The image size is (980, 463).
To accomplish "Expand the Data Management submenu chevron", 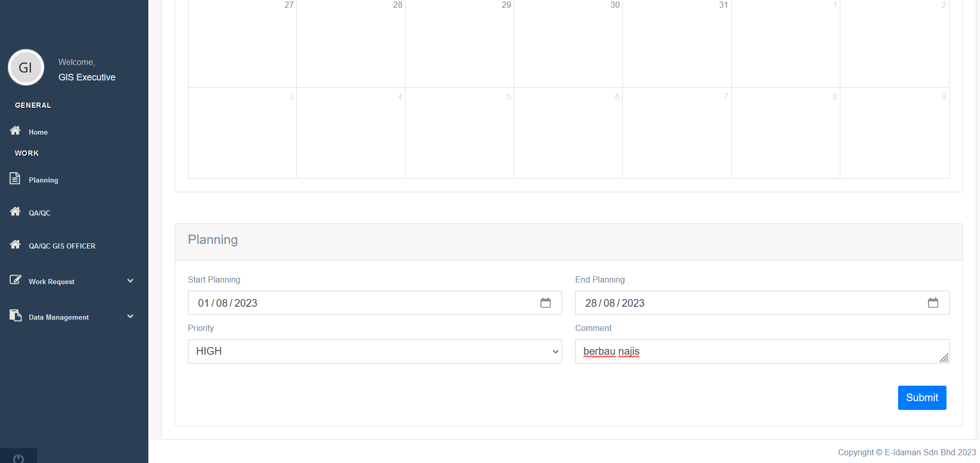I will tap(130, 317).
